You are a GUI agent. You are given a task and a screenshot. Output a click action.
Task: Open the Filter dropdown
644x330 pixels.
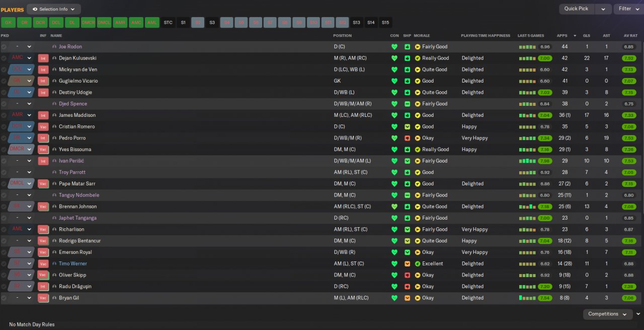[628, 9]
